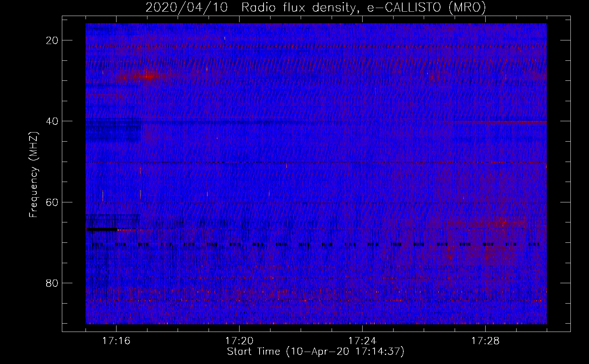Select the 40 MHz frequency tick label
The width and height of the screenshot is (589, 364).
pos(52,121)
